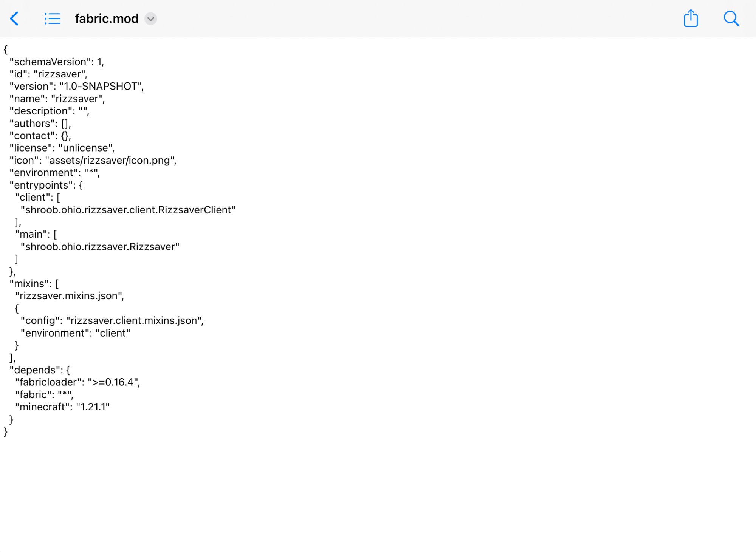Tap the share icon

point(691,18)
